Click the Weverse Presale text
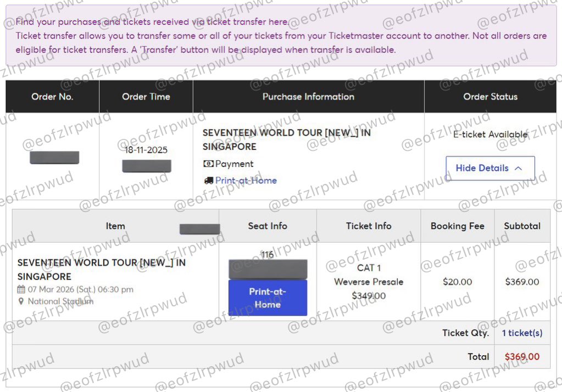The image size is (562, 392). click(x=369, y=282)
